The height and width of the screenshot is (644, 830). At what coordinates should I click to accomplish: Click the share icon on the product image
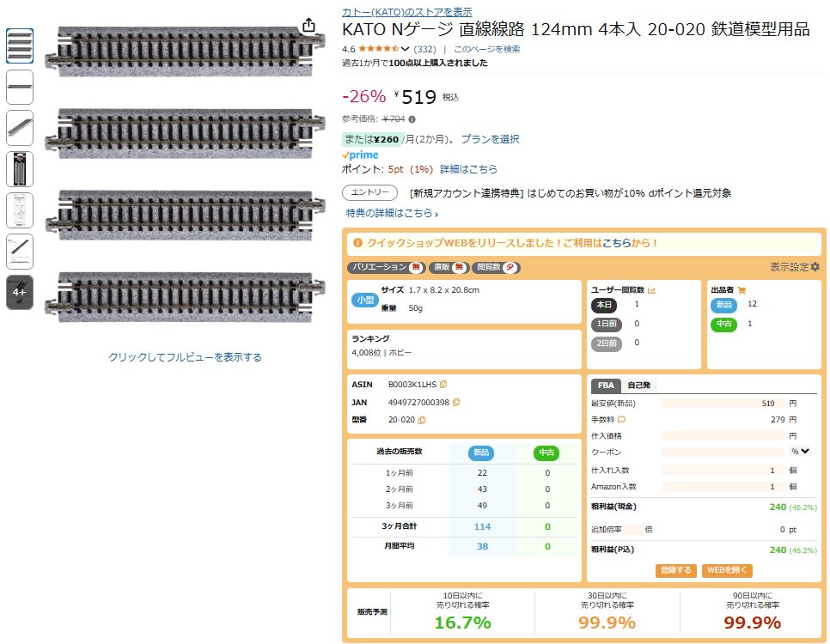(308, 26)
